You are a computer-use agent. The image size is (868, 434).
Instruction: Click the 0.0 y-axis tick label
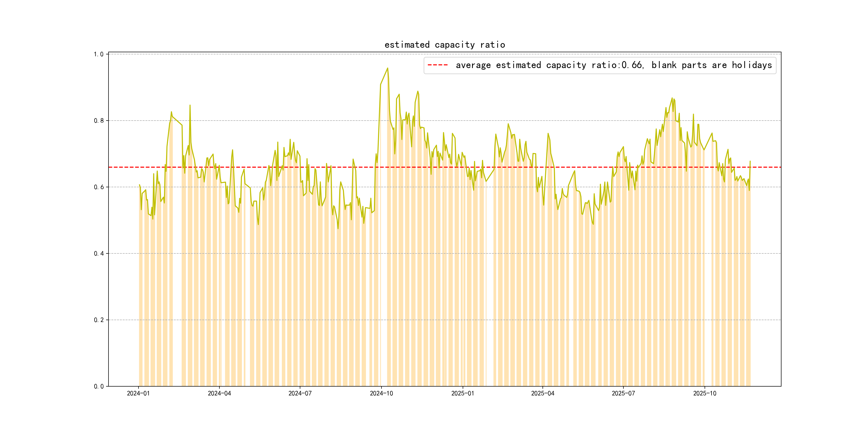98,386
